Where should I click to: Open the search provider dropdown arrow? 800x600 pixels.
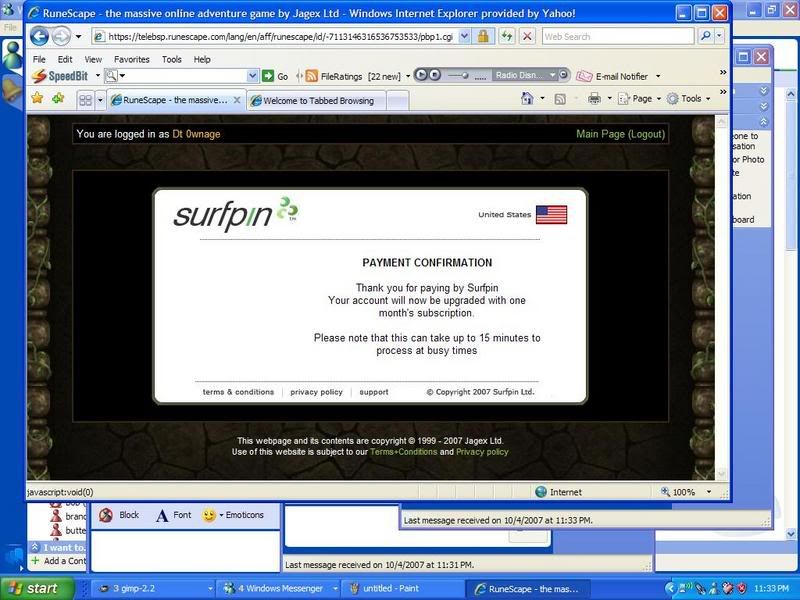(x=719, y=36)
